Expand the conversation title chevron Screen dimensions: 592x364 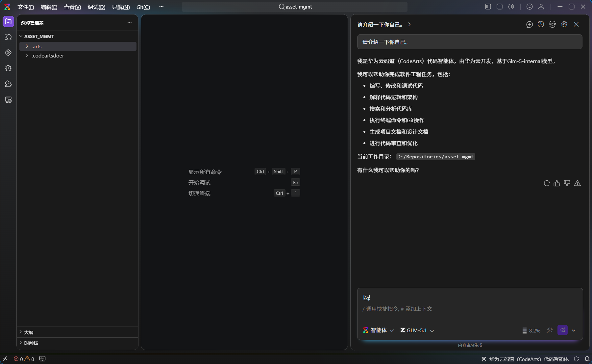pyautogui.click(x=409, y=24)
